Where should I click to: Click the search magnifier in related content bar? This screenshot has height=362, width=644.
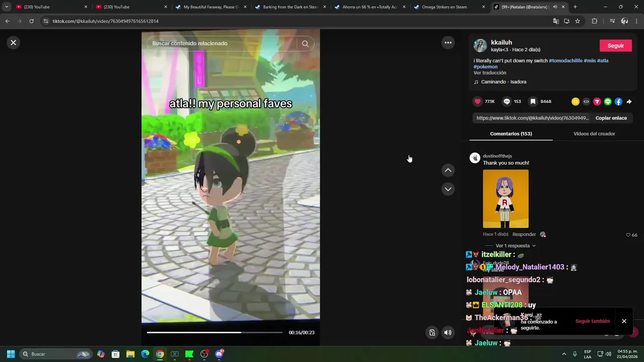coord(305,43)
